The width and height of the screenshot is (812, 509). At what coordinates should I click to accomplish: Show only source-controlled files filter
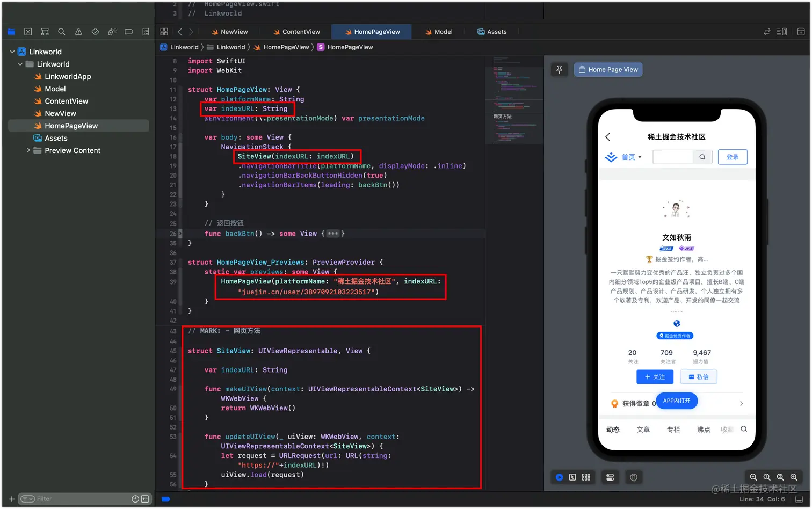pyautogui.click(x=145, y=499)
